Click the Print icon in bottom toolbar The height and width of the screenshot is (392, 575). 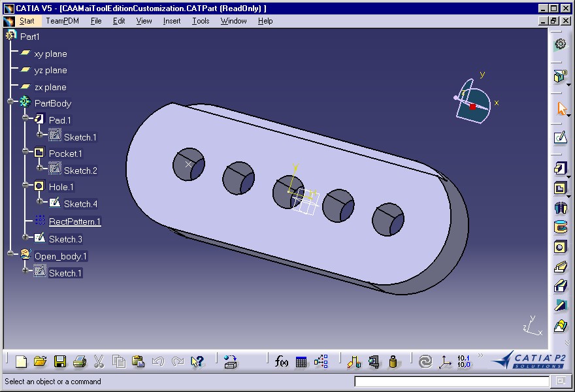(79, 361)
